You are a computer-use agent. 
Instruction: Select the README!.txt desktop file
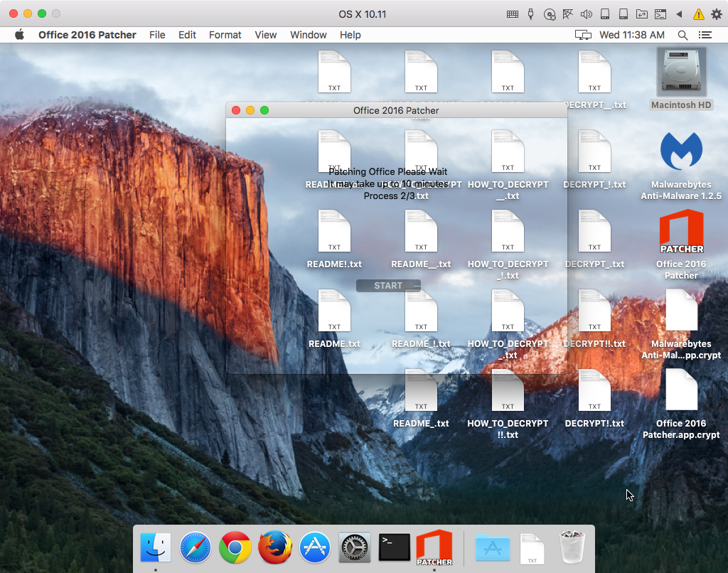[334, 239]
